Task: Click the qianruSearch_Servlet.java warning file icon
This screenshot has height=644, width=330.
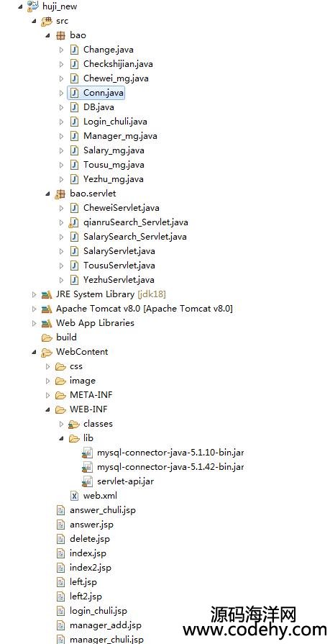Action: click(74, 222)
